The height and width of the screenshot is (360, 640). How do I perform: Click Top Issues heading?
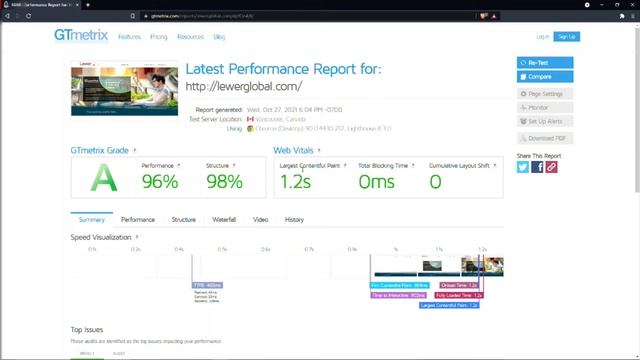coord(87,330)
